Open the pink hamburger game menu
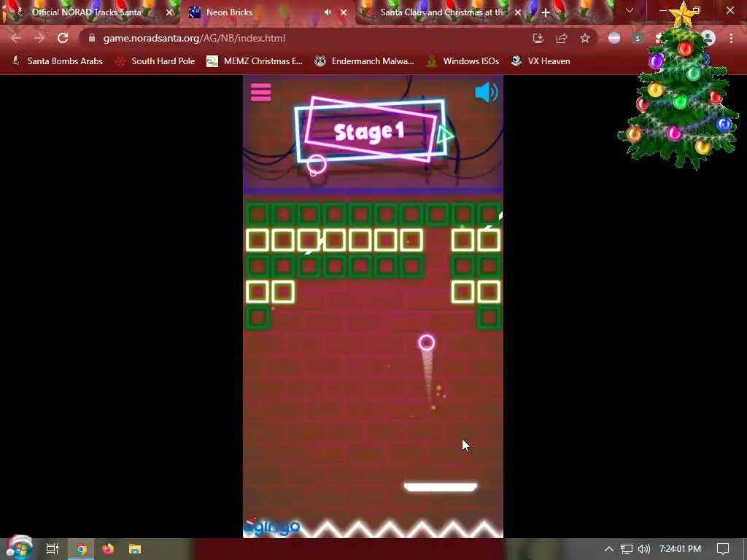This screenshot has height=560, width=747. coord(260,93)
